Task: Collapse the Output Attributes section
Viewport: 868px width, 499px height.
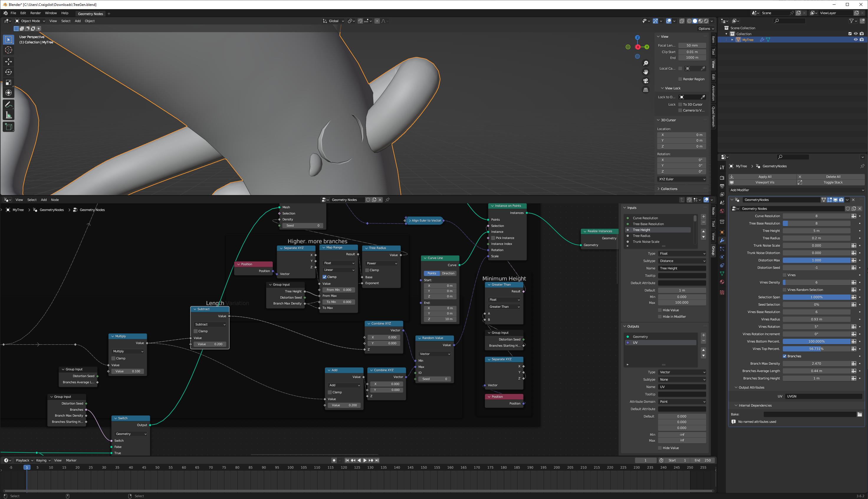Action: [749, 387]
